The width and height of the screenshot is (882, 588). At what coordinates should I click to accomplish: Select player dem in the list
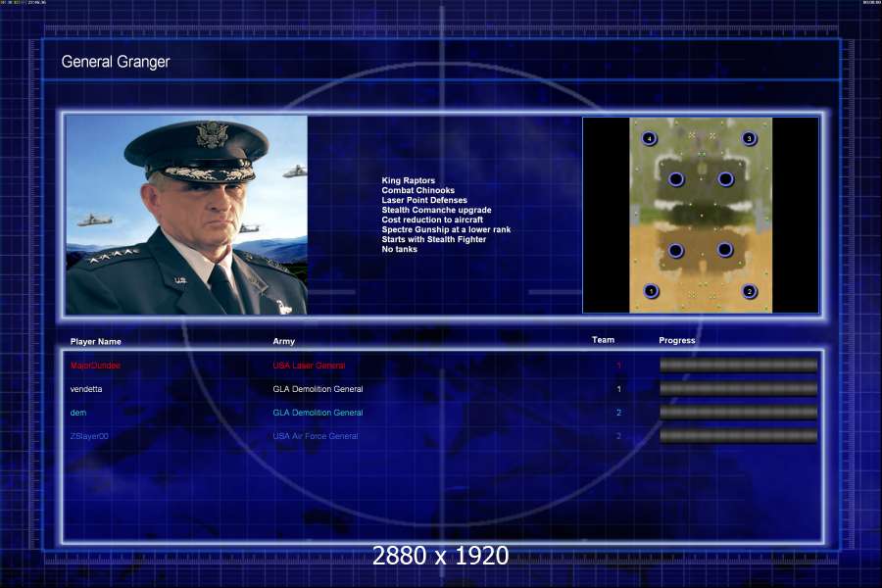(x=78, y=413)
